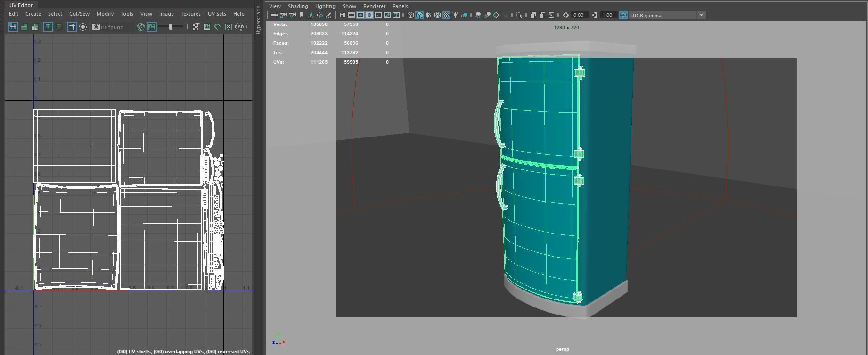
Task: Toggle wireframe UV shell display icon
Action: tap(13, 27)
